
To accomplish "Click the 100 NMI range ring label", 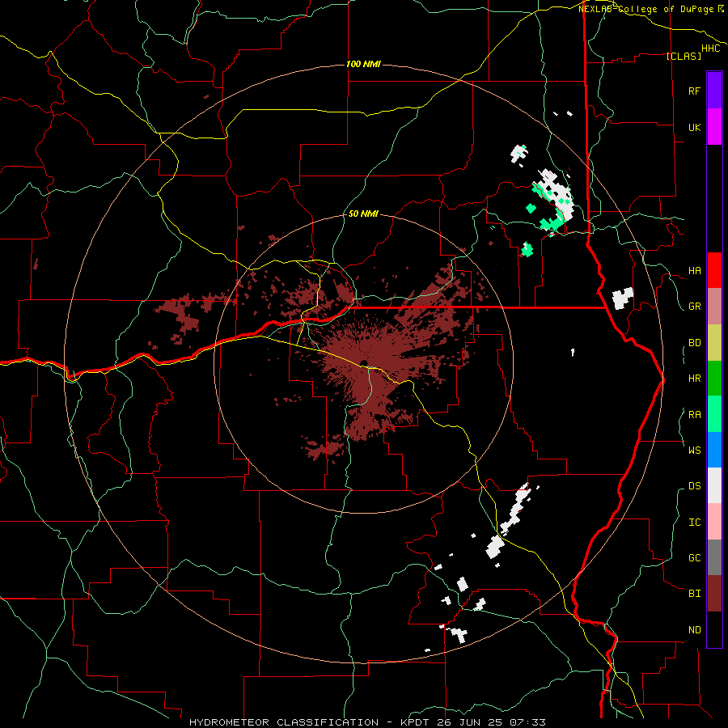I will click(x=363, y=64).
